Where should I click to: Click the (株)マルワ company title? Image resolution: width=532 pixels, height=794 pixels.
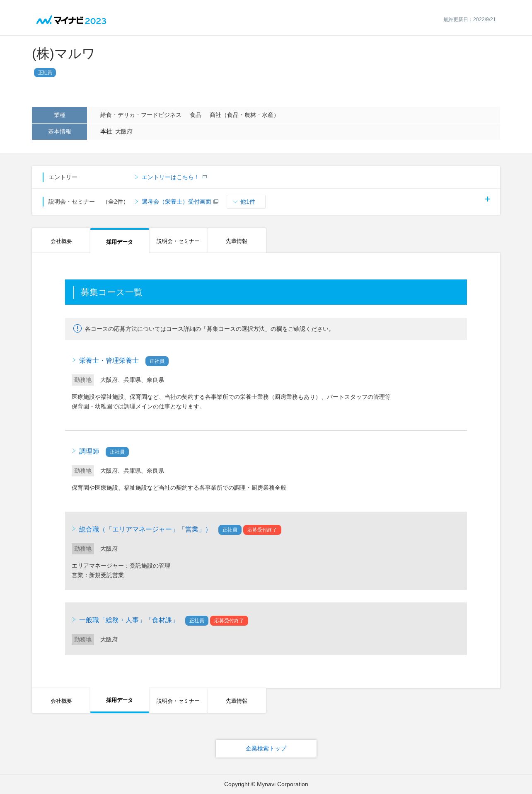point(63,54)
